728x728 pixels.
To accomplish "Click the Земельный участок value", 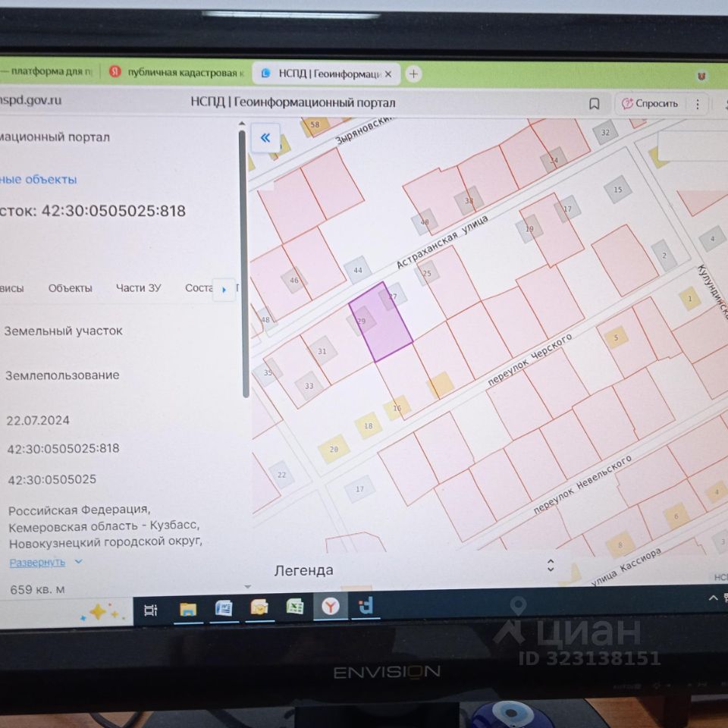I will coord(63,331).
